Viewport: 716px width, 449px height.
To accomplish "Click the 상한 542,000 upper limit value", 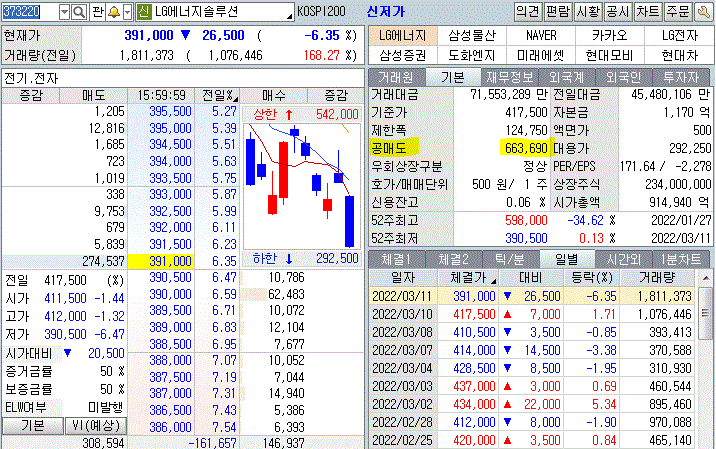I will (337, 114).
